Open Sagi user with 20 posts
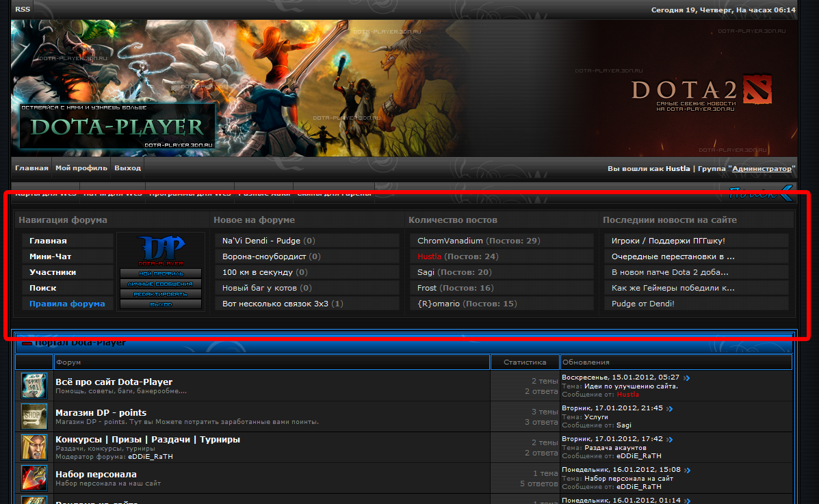Image resolution: width=819 pixels, height=504 pixels. pyautogui.click(x=426, y=272)
